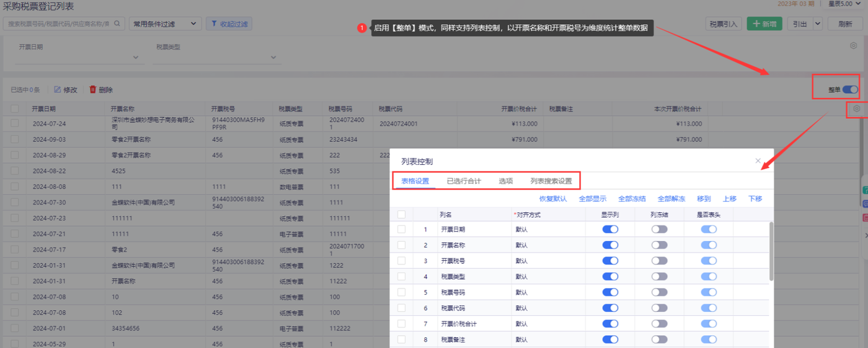Click the 全部解冻 link
This screenshot has height=348, width=868.
(671, 199)
